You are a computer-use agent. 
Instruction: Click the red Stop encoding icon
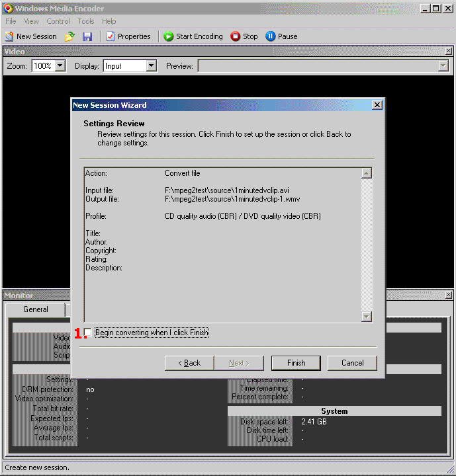(x=236, y=36)
